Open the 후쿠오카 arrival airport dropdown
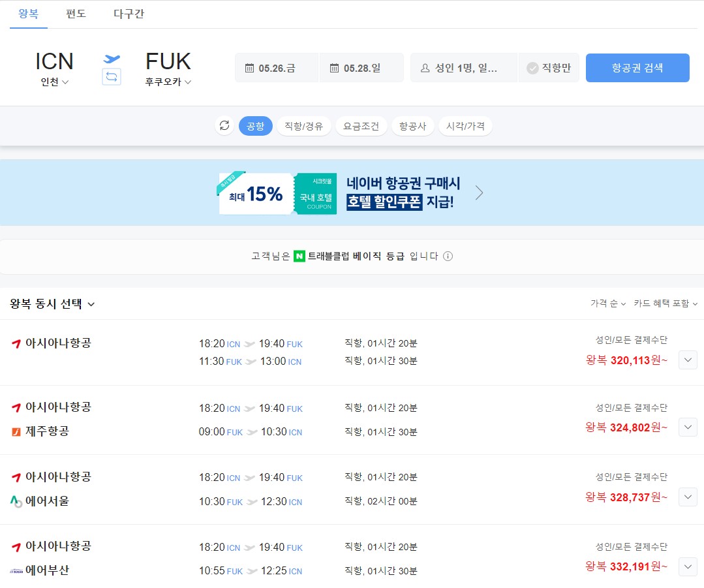 coord(168,82)
